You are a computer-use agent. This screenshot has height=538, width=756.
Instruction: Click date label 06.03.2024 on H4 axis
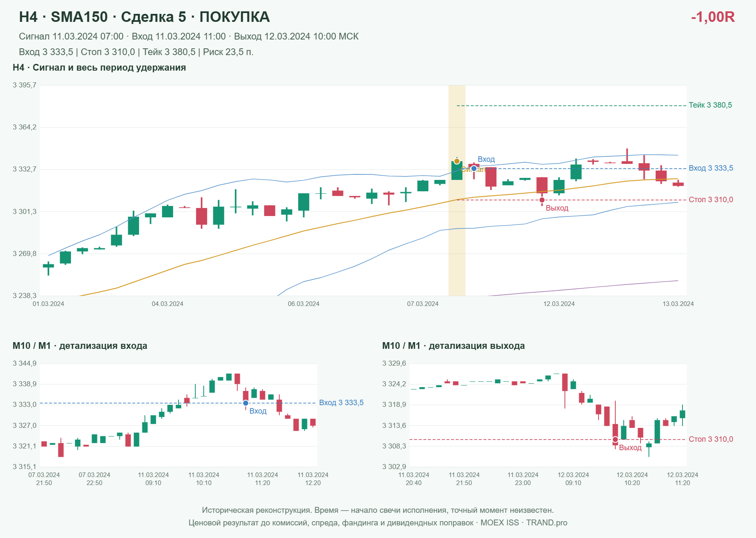pos(304,304)
